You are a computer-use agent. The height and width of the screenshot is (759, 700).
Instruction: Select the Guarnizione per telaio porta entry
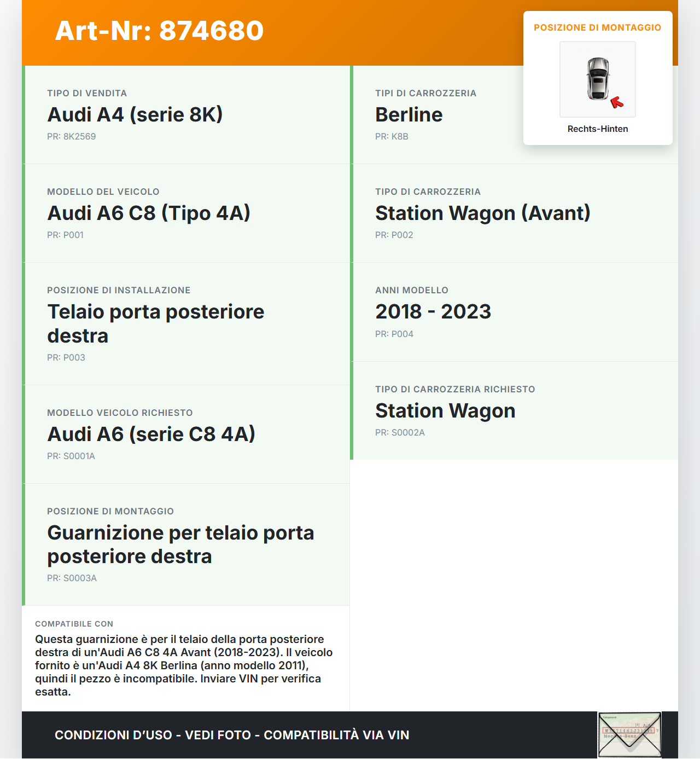pyautogui.click(x=180, y=544)
